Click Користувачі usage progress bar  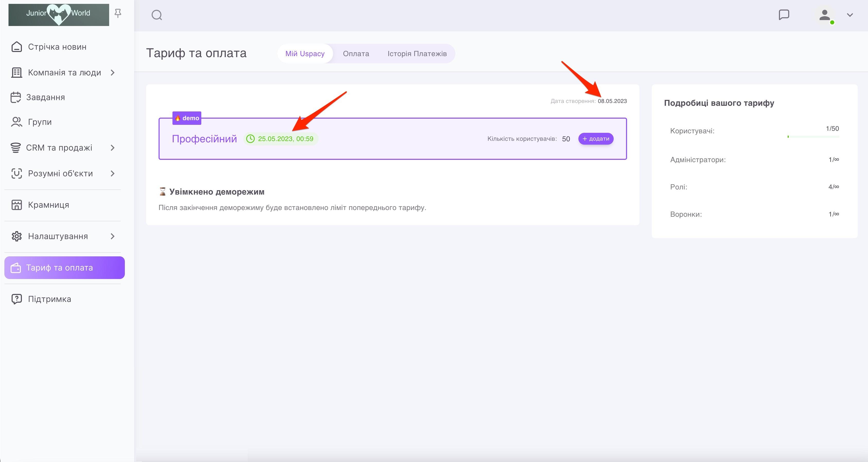(x=813, y=136)
